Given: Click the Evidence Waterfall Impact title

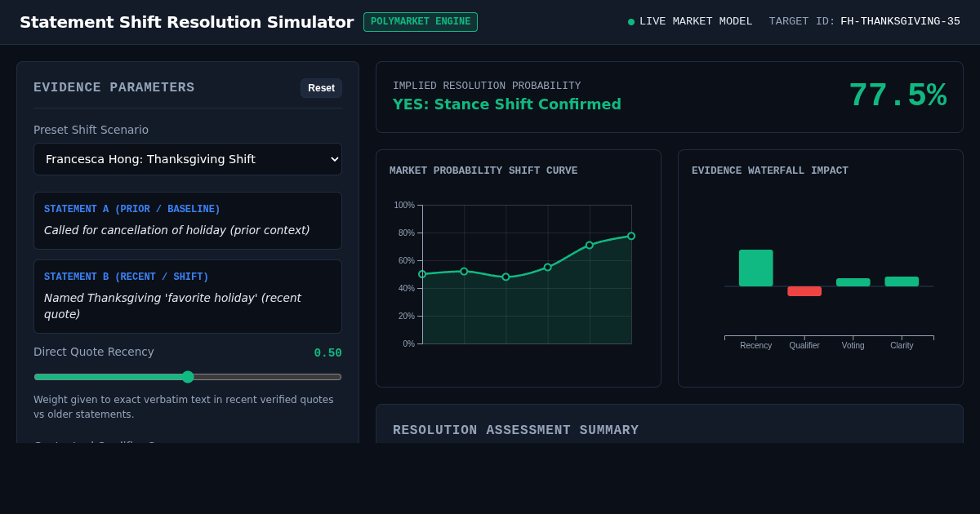Looking at the screenshot, I should [x=770, y=171].
